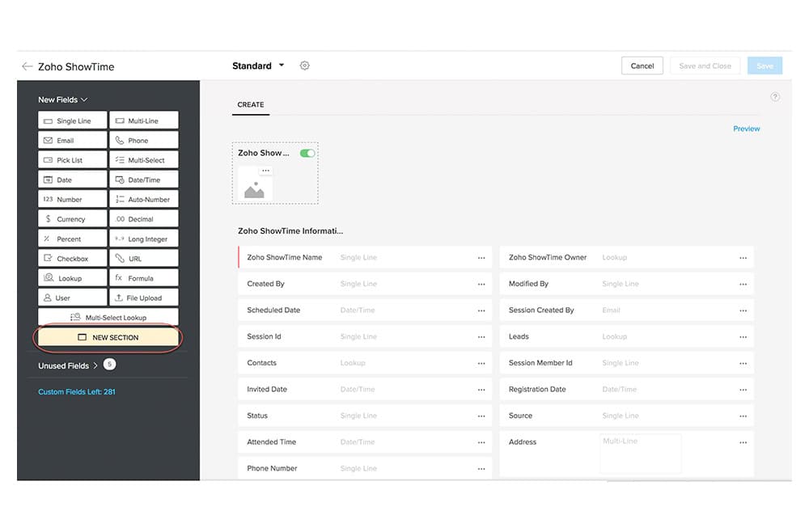Open options for Address field
809x532 pixels.
[x=743, y=442]
